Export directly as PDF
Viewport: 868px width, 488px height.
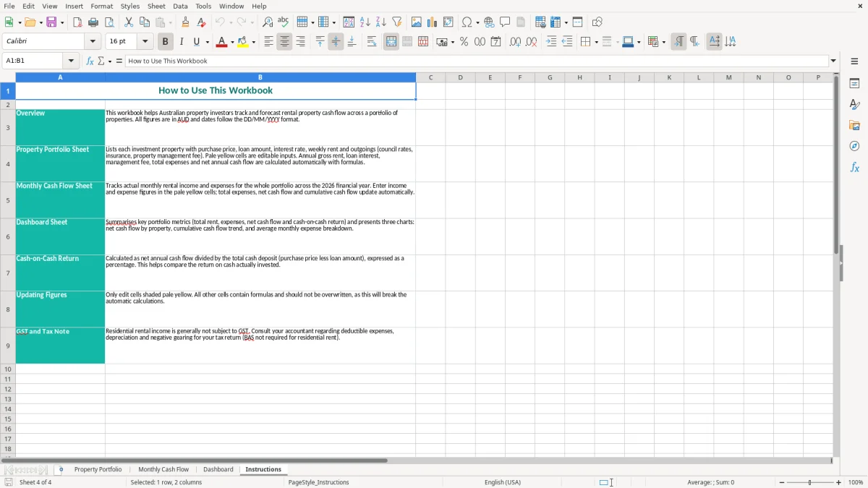click(x=77, y=22)
